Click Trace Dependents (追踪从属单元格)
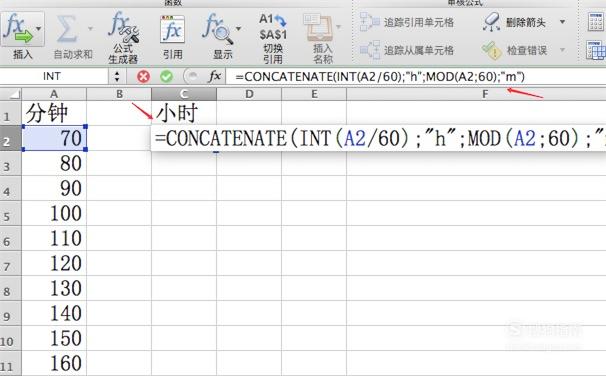This screenshot has width=606, height=376. [x=407, y=50]
